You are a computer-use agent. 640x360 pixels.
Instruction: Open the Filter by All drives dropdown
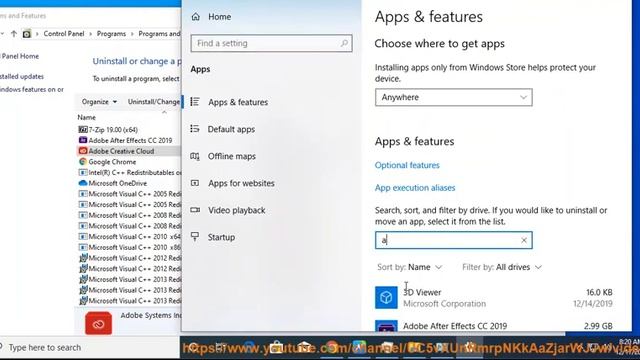(x=502, y=267)
